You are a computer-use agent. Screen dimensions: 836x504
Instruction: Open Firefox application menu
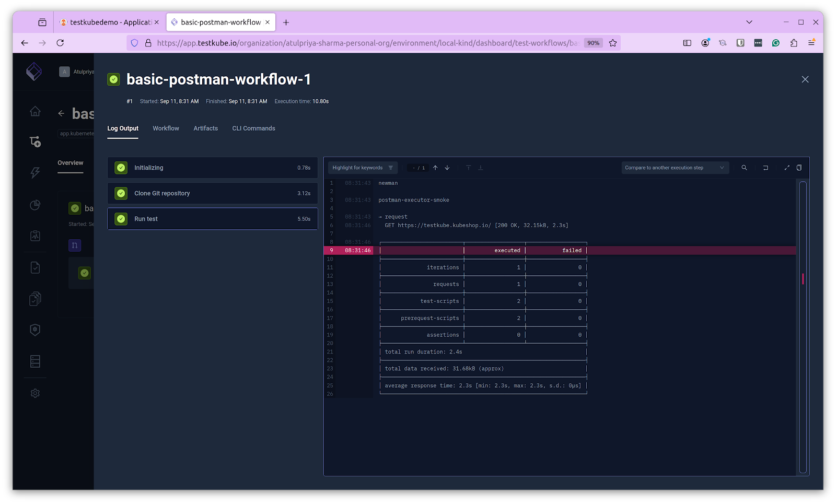coord(811,43)
